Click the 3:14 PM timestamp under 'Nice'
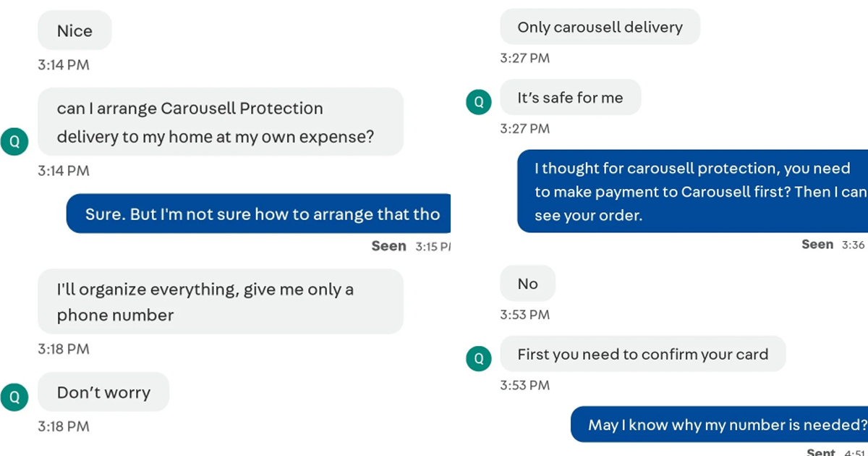Screen dimensions: 868x456 click(x=64, y=64)
